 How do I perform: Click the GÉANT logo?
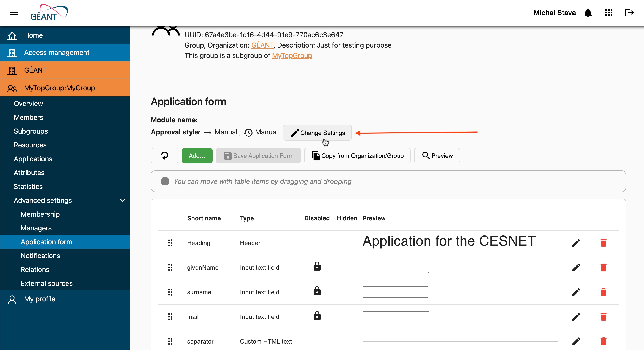pyautogui.click(x=49, y=13)
